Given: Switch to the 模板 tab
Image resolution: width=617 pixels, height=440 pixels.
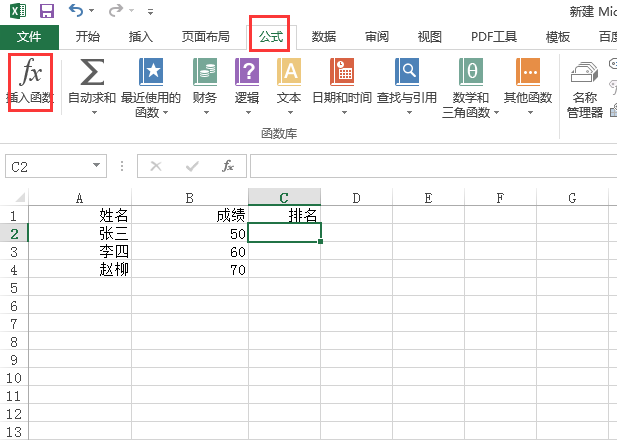Looking at the screenshot, I should (558, 37).
